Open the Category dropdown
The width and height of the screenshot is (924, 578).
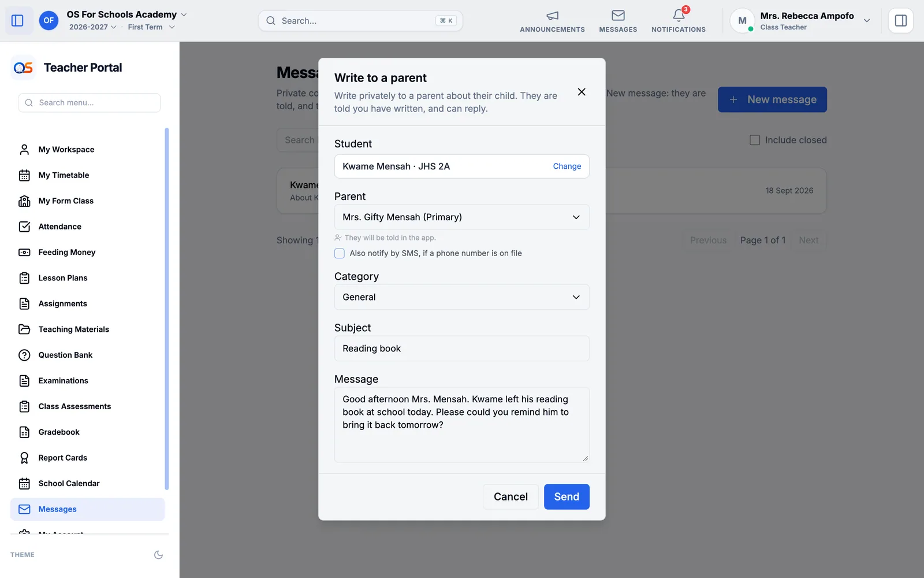(461, 297)
